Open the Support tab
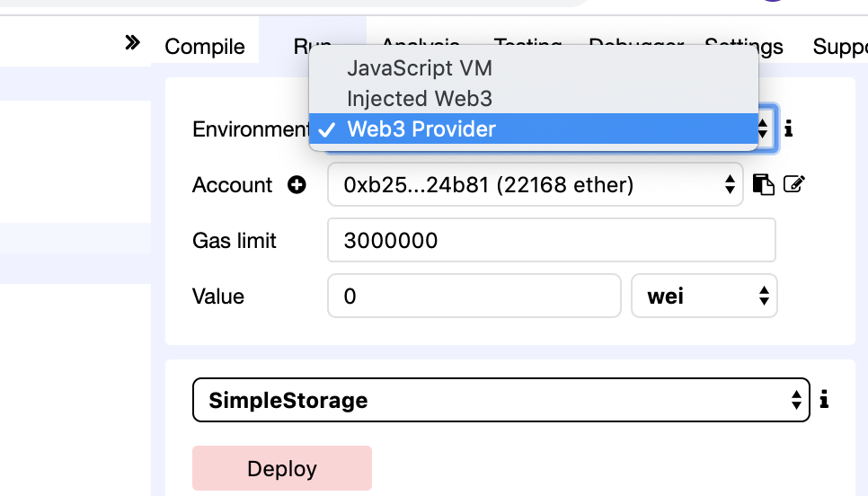Screen dimensions: 868x496 click(x=840, y=47)
